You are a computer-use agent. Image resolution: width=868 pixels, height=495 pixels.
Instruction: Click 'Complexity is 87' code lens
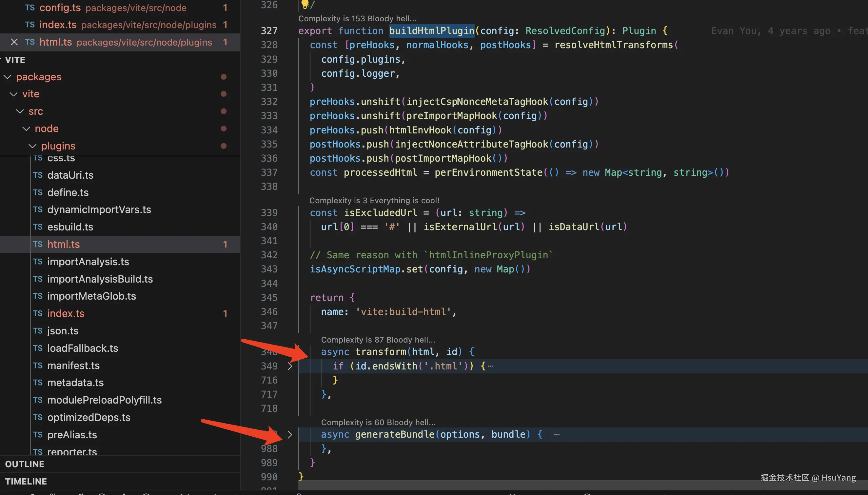378,340
